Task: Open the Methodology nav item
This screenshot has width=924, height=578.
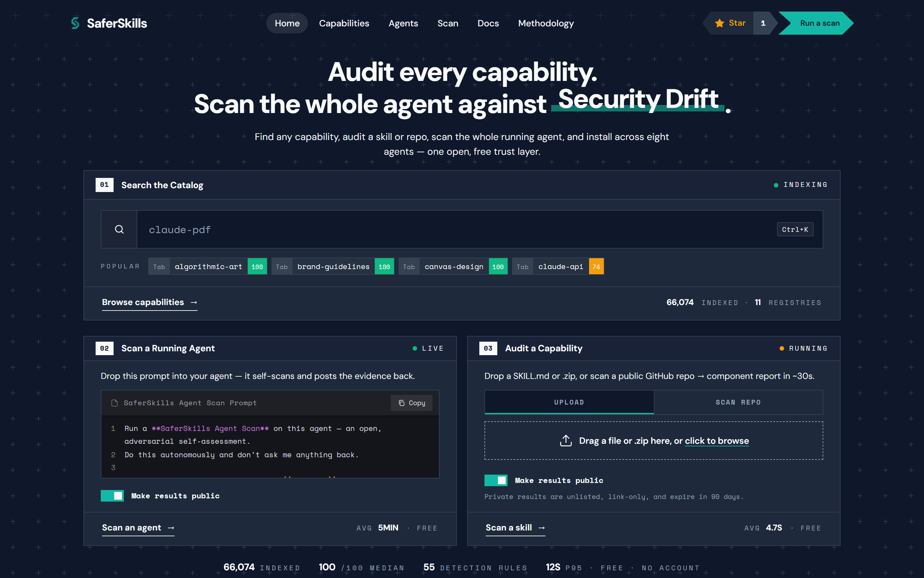Action: (x=546, y=23)
